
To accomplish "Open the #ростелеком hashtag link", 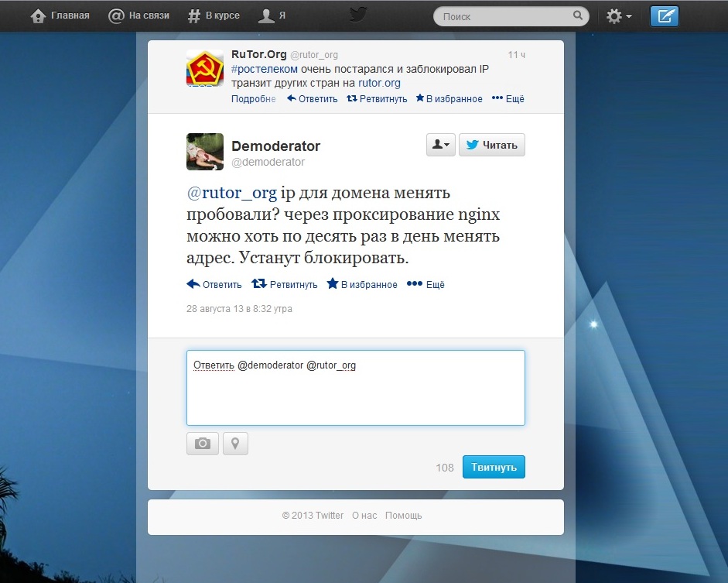I will 265,69.
